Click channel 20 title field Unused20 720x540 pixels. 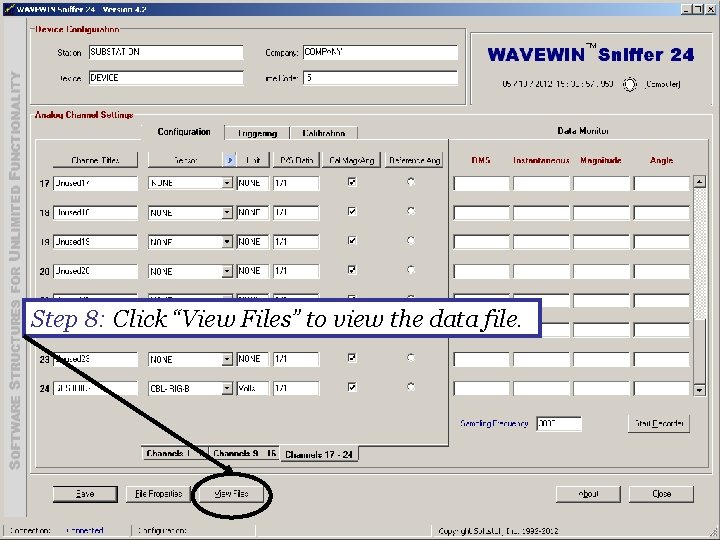95,271
